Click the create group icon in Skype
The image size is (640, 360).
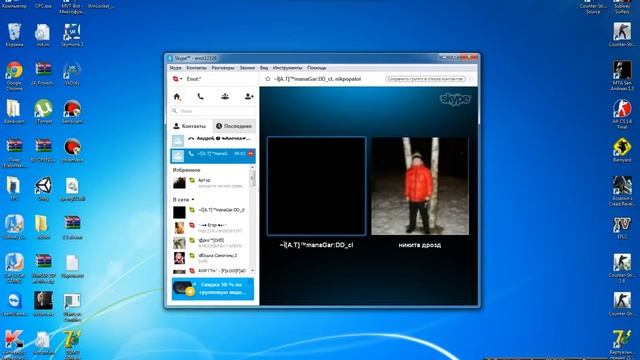[225, 97]
